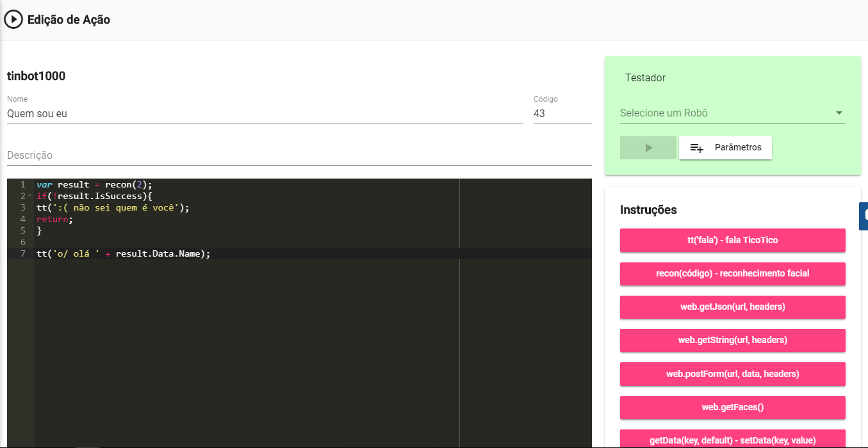Click the Edição de Ação title
This screenshot has height=448, width=868.
point(69,20)
